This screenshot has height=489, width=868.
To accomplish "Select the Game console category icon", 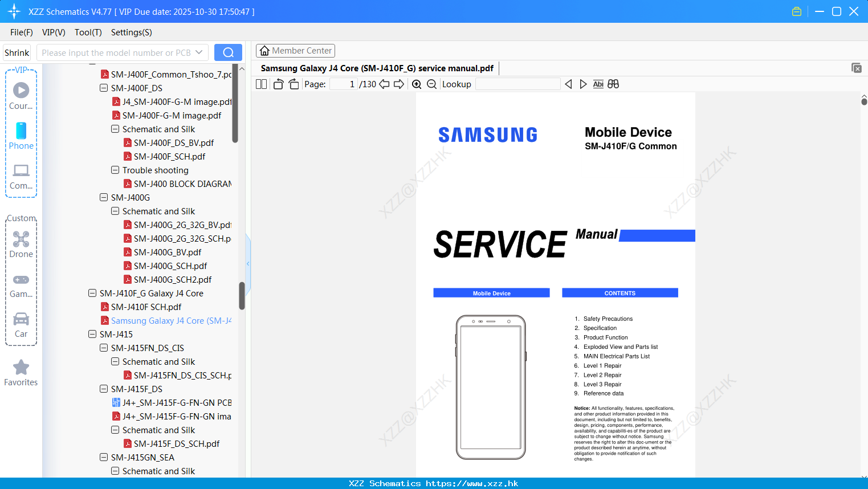I will point(21,279).
